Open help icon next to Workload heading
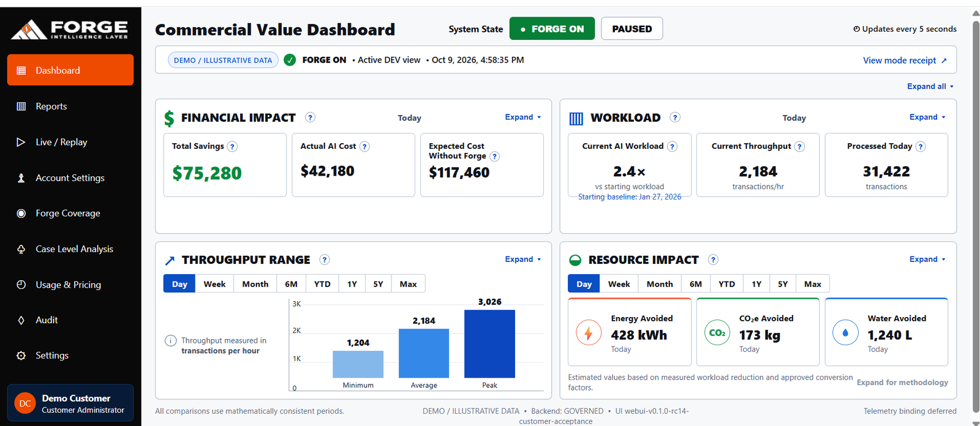The width and height of the screenshot is (980, 426). tap(675, 118)
